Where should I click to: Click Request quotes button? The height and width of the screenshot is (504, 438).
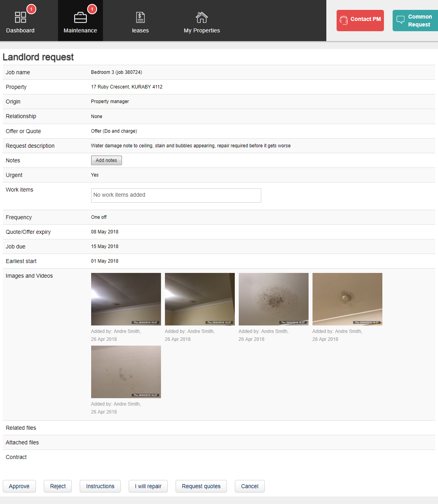[x=201, y=486]
